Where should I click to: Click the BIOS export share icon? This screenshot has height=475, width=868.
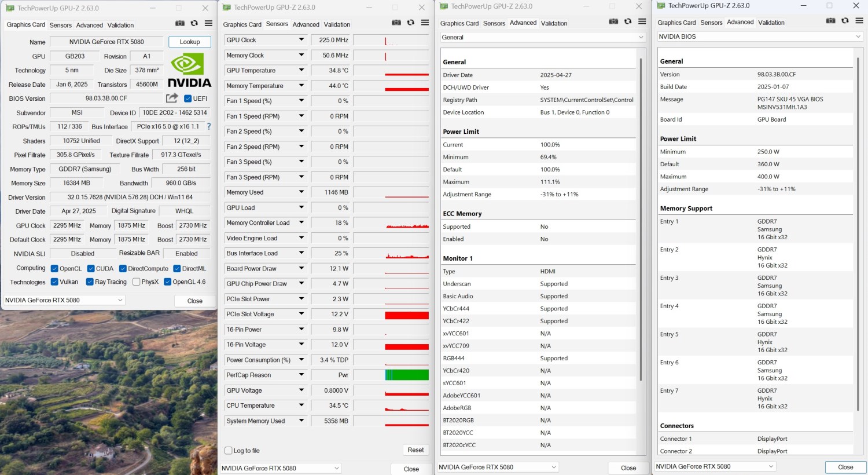172,98
